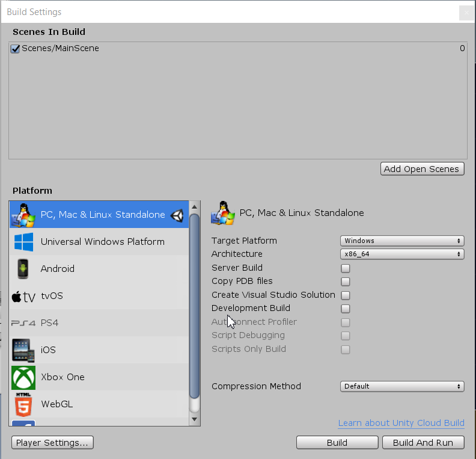Click the Apple tv icon for tvOS
Screen dimensions: 476x459
pyautogui.click(x=23, y=297)
